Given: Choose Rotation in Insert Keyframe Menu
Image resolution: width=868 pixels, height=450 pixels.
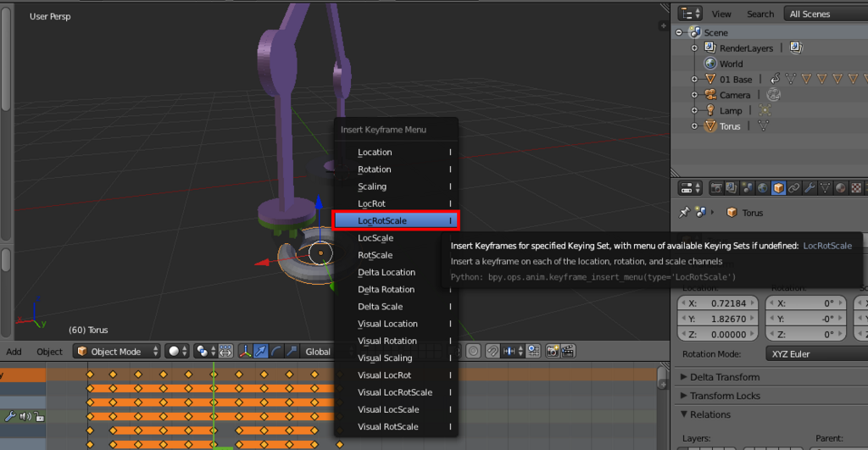Looking at the screenshot, I should pyautogui.click(x=396, y=169).
